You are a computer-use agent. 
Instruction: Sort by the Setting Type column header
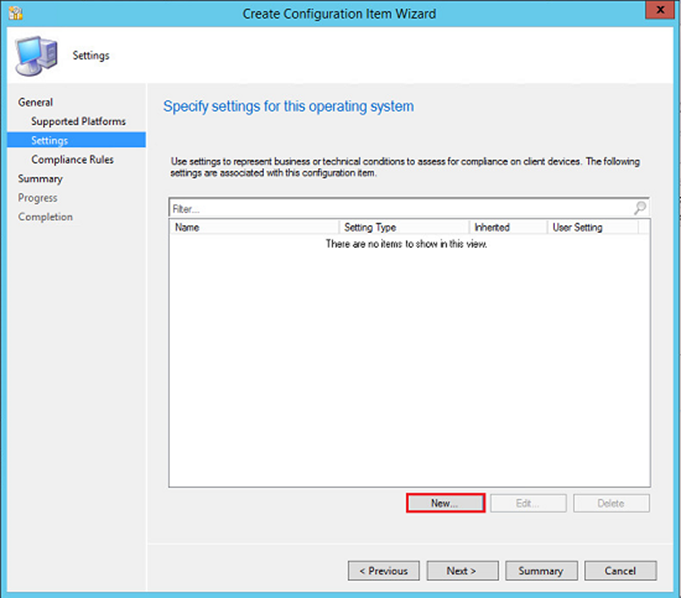404,227
